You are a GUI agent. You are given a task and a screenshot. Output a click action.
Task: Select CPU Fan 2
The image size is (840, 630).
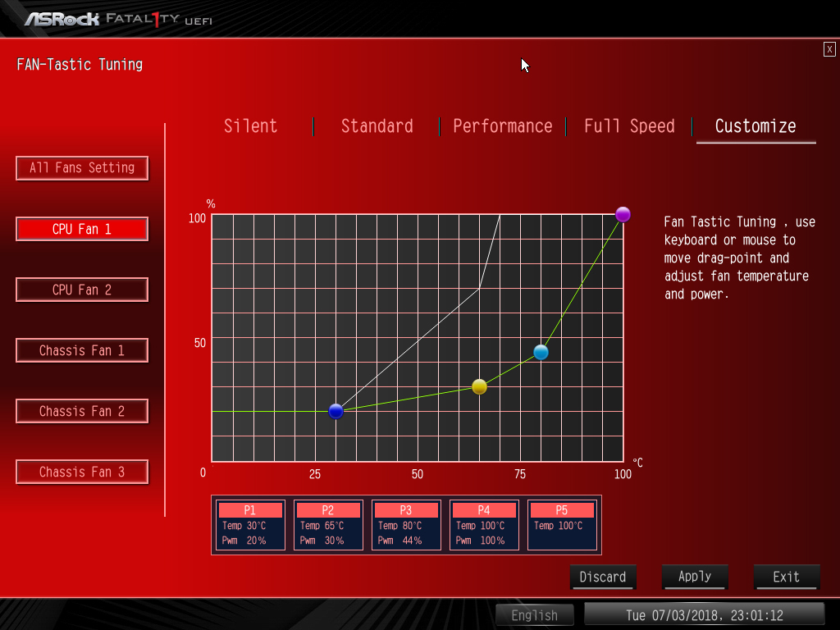click(82, 290)
